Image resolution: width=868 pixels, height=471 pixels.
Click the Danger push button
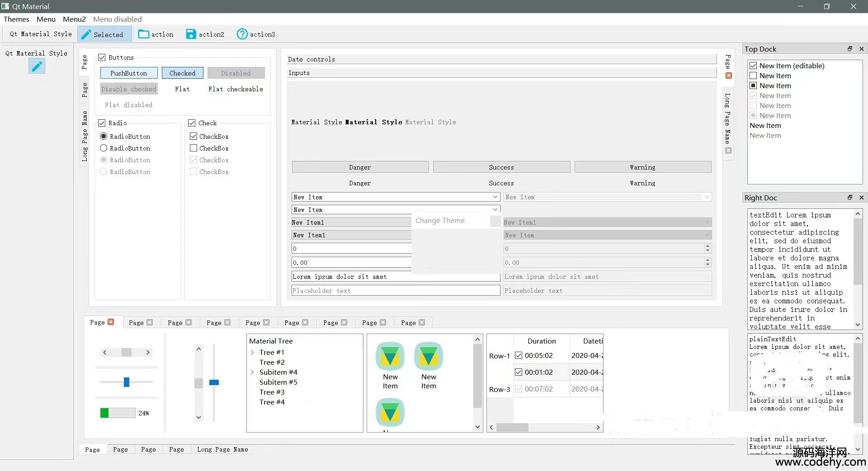click(360, 167)
